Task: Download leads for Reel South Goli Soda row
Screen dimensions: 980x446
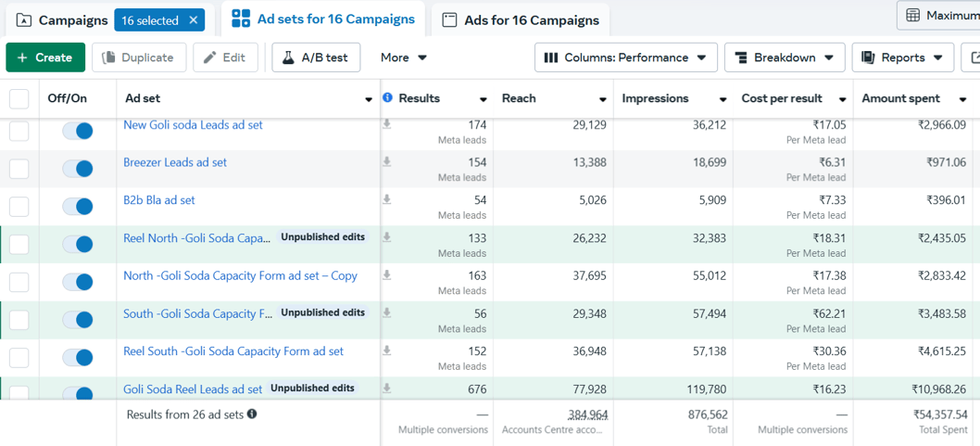Action: point(387,350)
